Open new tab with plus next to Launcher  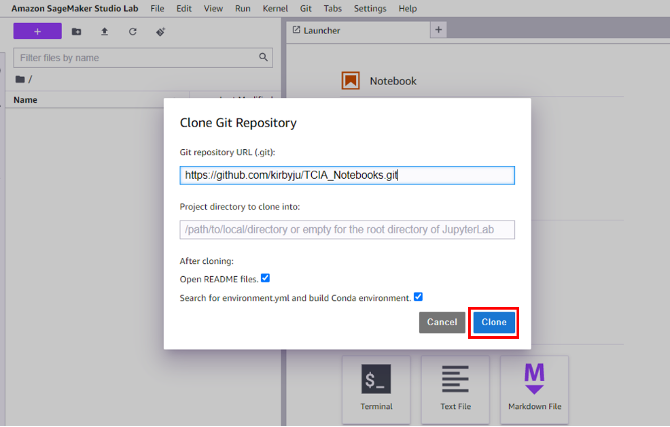(x=438, y=30)
